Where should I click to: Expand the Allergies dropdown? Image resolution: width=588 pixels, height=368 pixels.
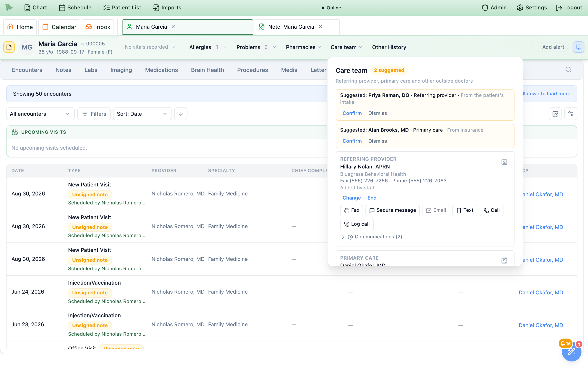pos(208,47)
